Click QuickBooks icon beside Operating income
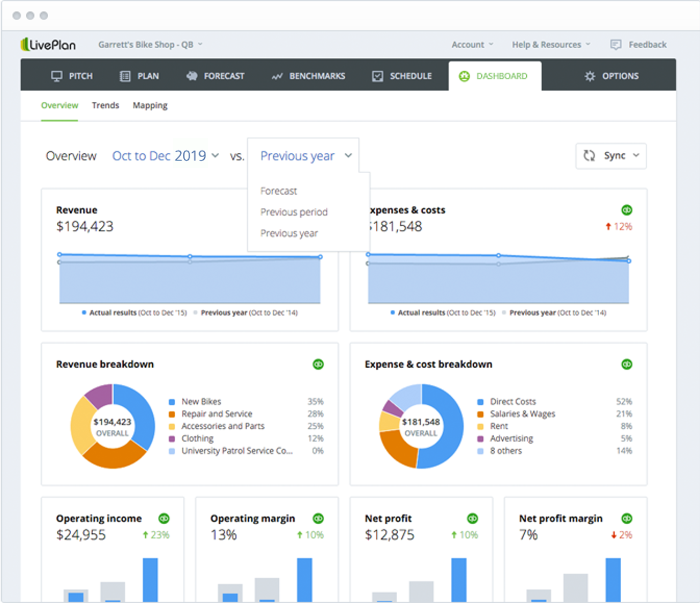Viewport: 700px width, 603px height. click(x=164, y=518)
